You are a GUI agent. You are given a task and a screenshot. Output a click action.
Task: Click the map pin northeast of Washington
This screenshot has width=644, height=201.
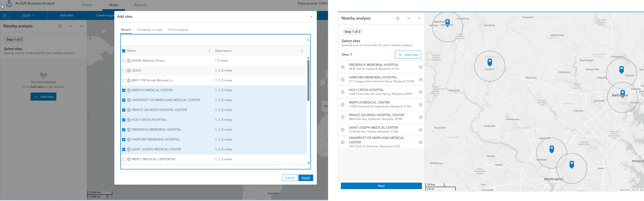point(572,164)
